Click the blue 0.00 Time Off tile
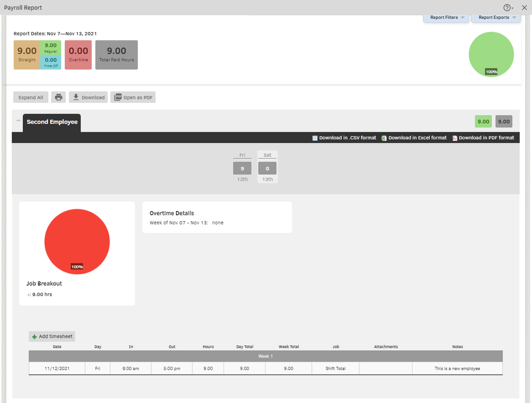 pos(51,62)
